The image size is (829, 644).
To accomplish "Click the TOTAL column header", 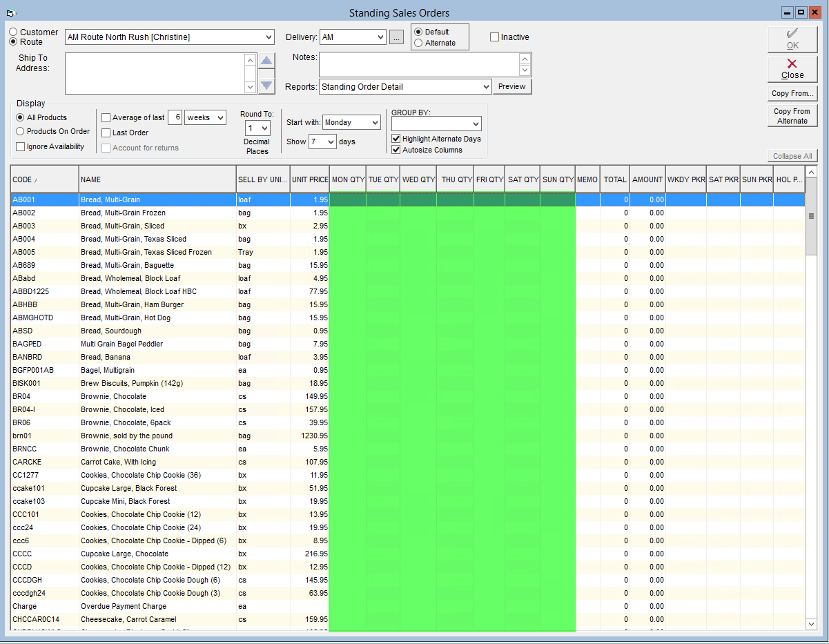I will click(615, 179).
